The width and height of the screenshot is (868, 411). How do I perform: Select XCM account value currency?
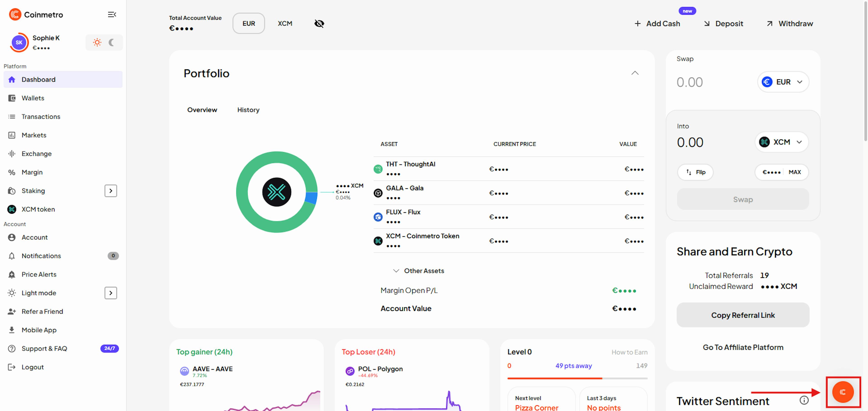pyautogui.click(x=285, y=23)
